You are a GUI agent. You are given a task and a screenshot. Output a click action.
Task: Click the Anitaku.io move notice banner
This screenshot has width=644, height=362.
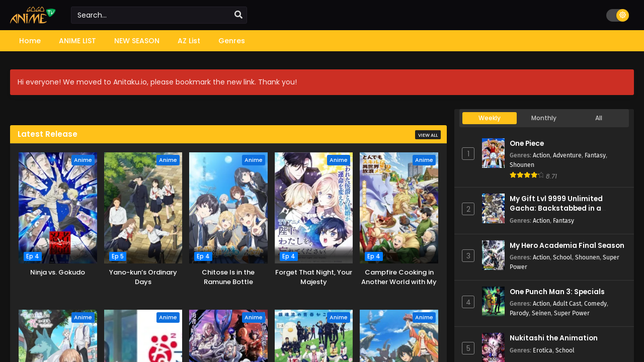[322, 82]
